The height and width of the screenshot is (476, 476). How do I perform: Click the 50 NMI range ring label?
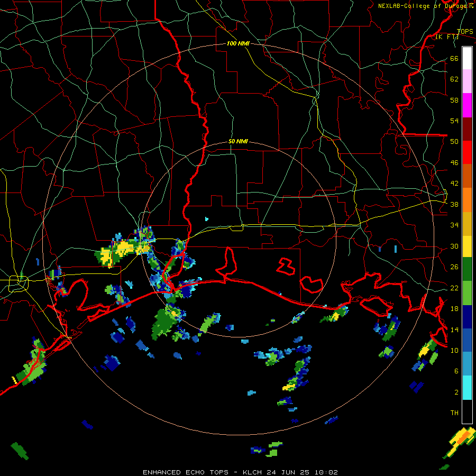pos(238,141)
